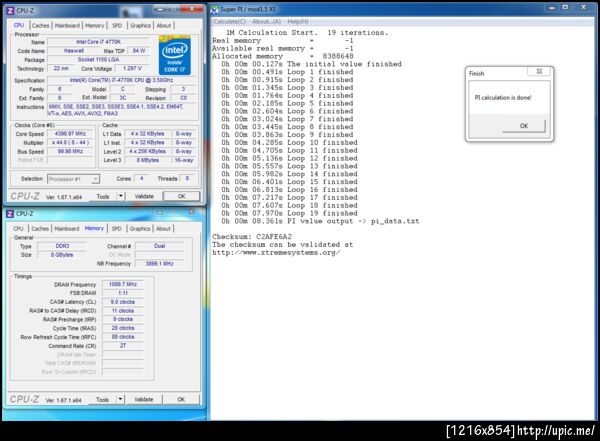Click Validate button in bottom CPU-Z window

143,400
